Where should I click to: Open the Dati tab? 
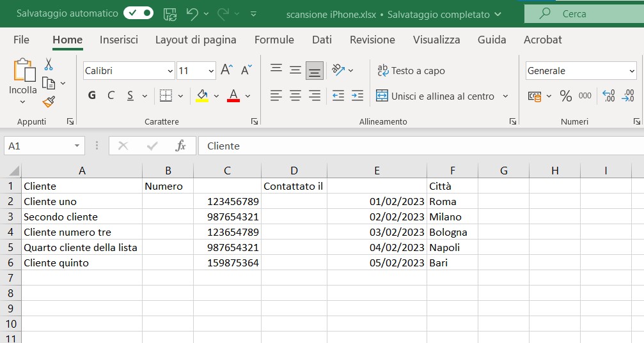coord(322,40)
